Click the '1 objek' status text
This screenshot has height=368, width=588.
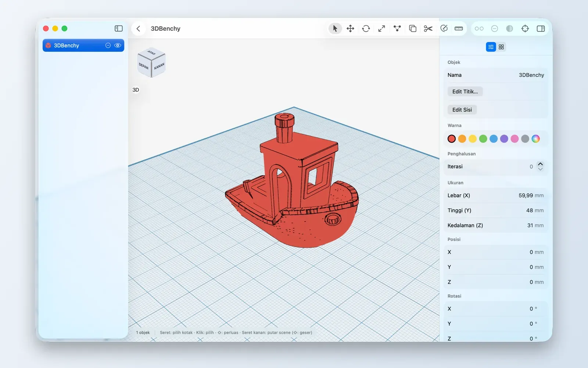point(143,332)
